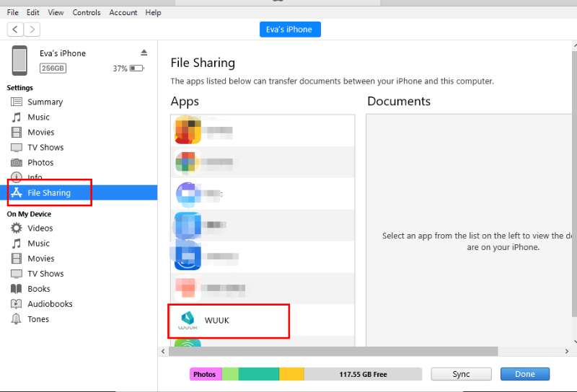The image size is (577, 392).
Task: Click the horizontal scrollbar thumb
Action: point(333,351)
